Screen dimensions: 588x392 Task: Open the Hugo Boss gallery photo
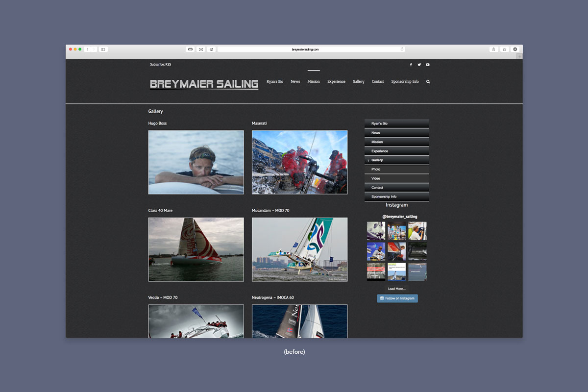pyautogui.click(x=196, y=162)
